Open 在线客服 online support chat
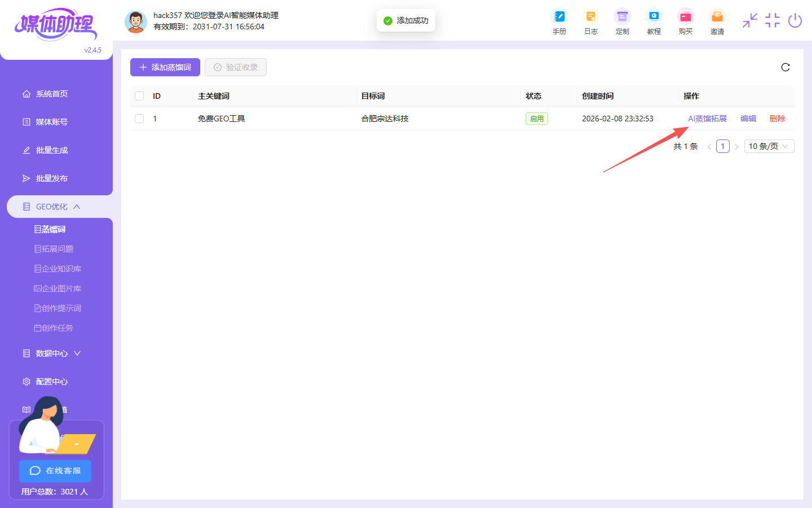Viewport: 812px width, 508px height. (55, 471)
